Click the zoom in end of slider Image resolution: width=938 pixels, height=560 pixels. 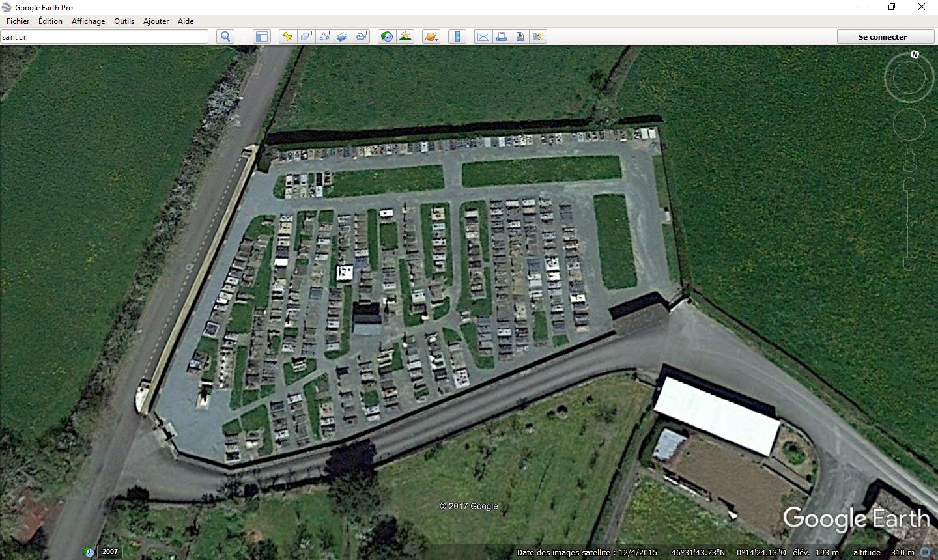tap(909, 185)
